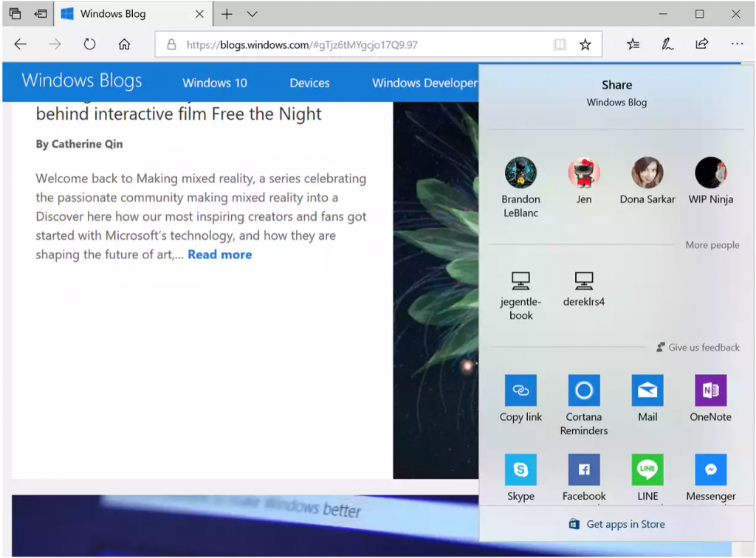Click the padlock site info icon
Image resolution: width=756 pixels, height=558 pixels.
click(x=171, y=45)
